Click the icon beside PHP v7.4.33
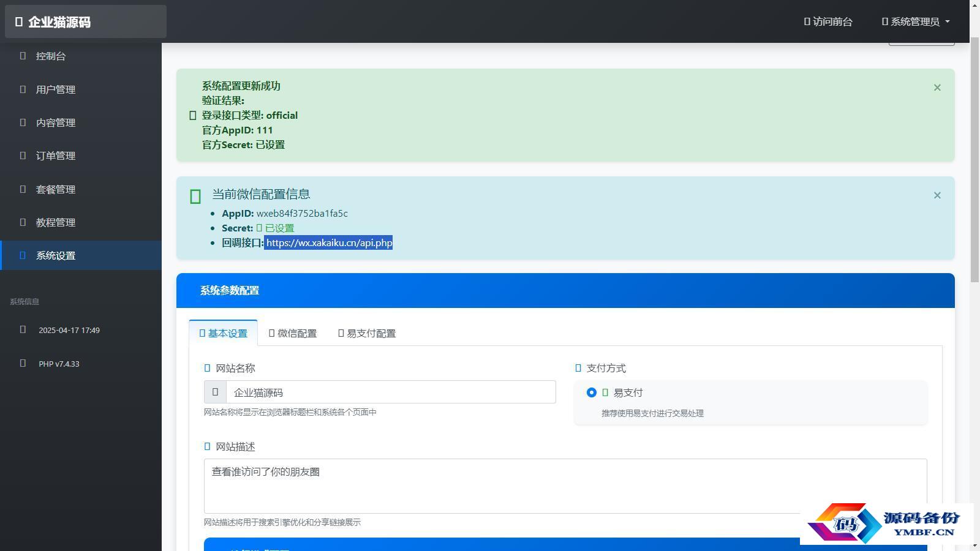980x551 pixels. coord(23,363)
